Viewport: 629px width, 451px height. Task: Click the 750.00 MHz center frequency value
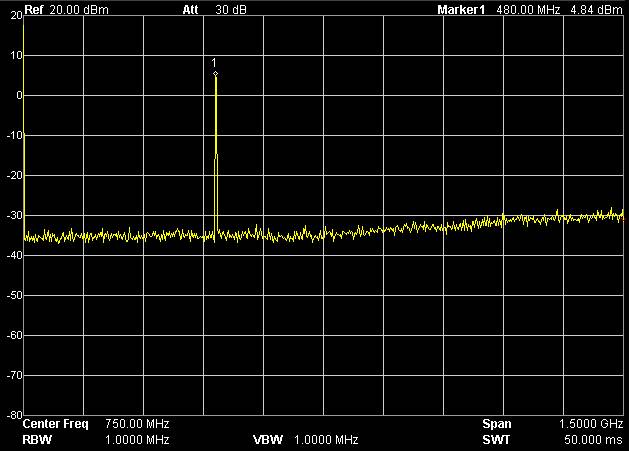137,424
